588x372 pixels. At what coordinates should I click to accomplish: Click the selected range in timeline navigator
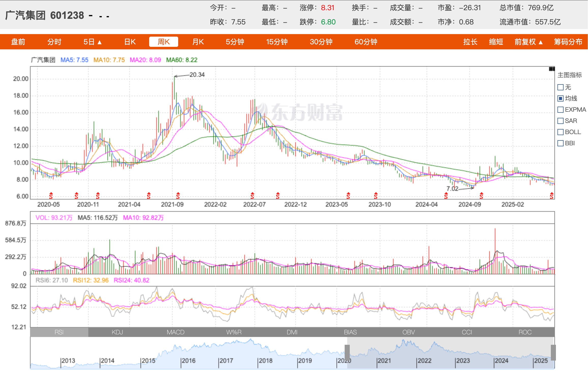tap(450, 353)
